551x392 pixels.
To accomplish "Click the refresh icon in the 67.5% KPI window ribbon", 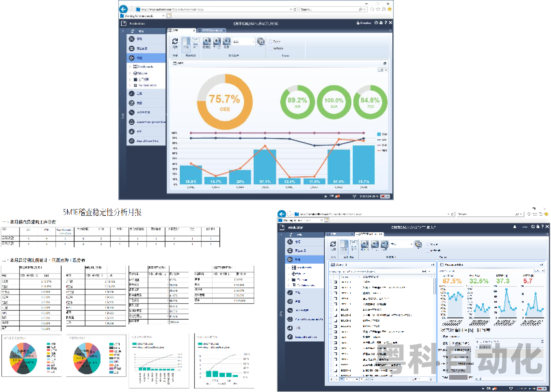I will tap(333, 245).
